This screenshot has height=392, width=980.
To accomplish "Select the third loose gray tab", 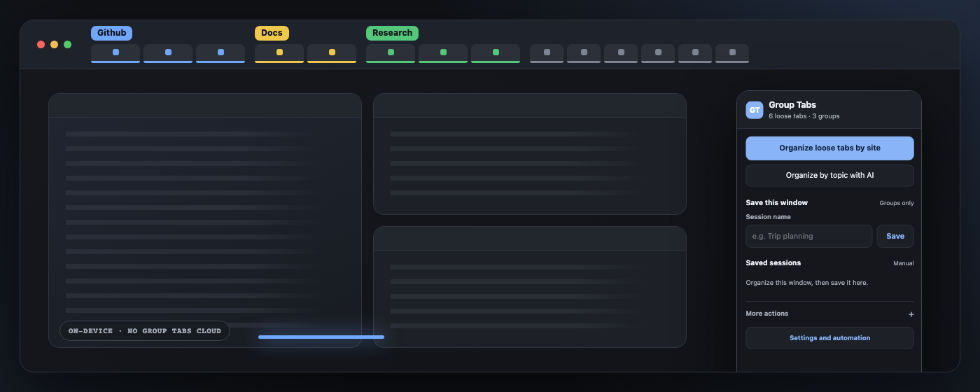I will point(621,53).
